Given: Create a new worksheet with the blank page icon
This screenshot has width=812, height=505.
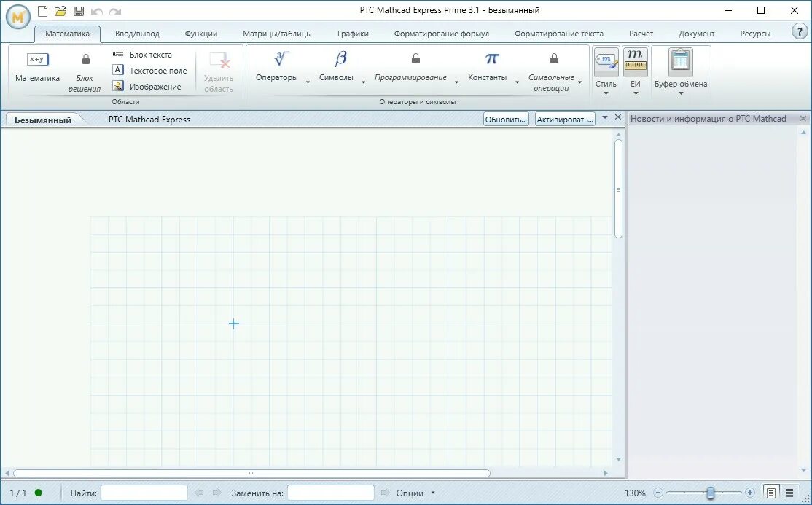Looking at the screenshot, I should tap(42, 11).
